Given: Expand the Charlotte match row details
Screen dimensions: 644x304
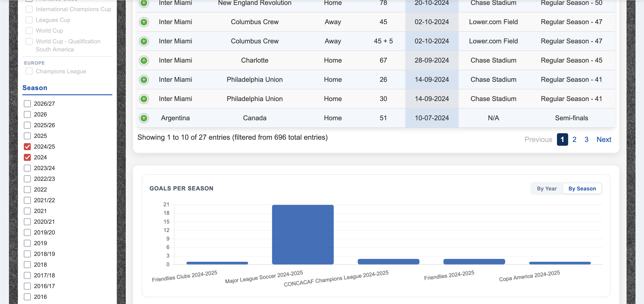Looking at the screenshot, I should (x=144, y=60).
